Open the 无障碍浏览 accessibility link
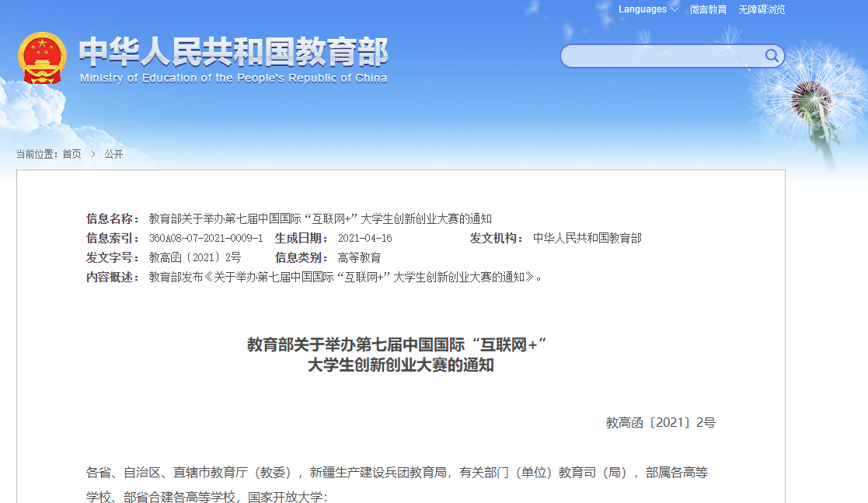This screenshot has width=868, height=503. tap(762, 9)
